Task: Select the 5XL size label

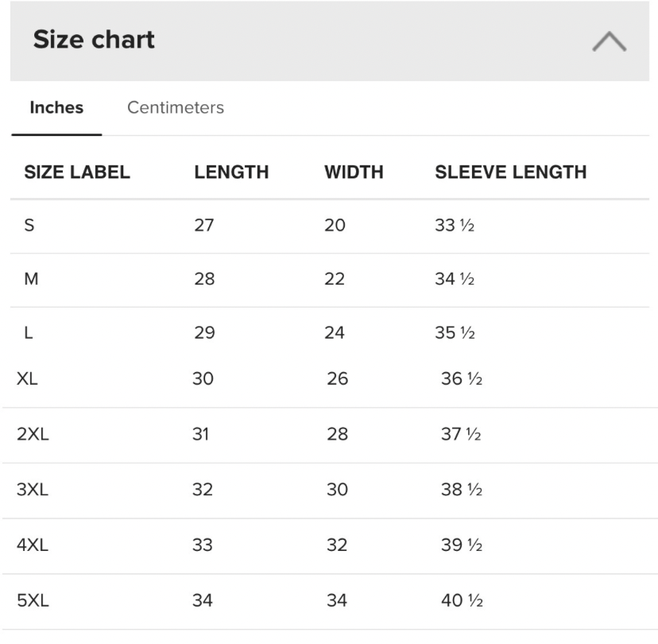Action: (x=33, y=600)
